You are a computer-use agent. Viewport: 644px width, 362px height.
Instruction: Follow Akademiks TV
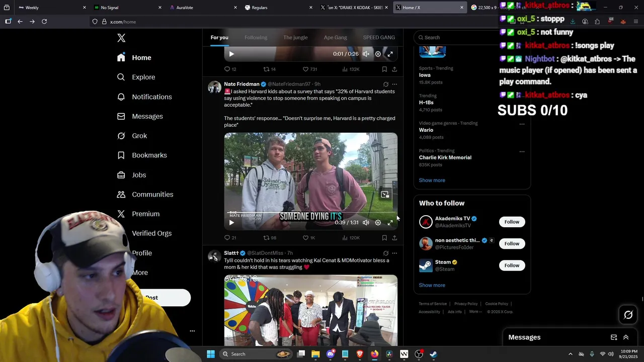point(512,222)
